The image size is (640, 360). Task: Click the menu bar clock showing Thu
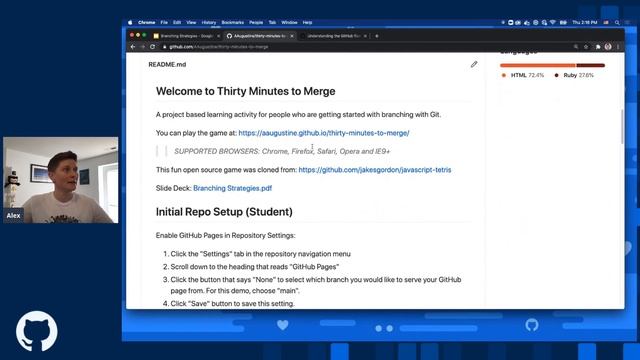(x=584, y=22)
